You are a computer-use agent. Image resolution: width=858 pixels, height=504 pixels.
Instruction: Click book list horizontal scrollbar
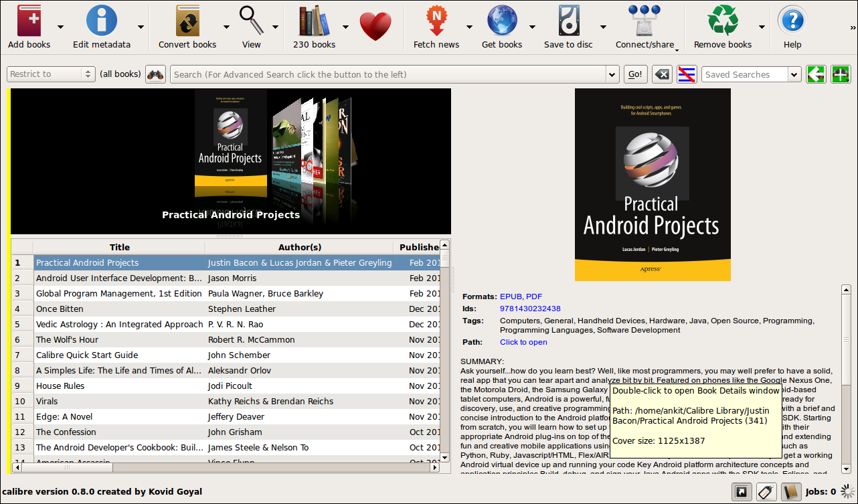226,467
